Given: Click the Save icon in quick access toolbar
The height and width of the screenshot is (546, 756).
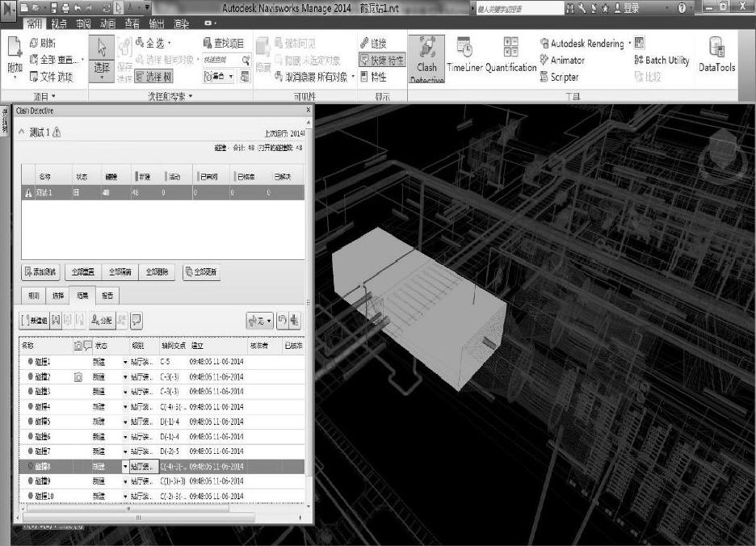Looking at the screenshot, I should 53,8.
